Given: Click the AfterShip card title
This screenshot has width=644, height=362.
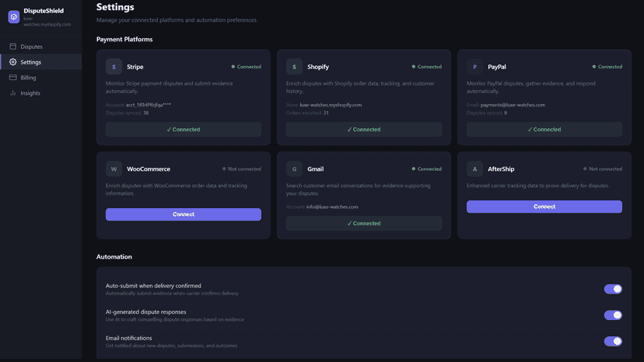Looking at the screenshot, I should (501, 169).
